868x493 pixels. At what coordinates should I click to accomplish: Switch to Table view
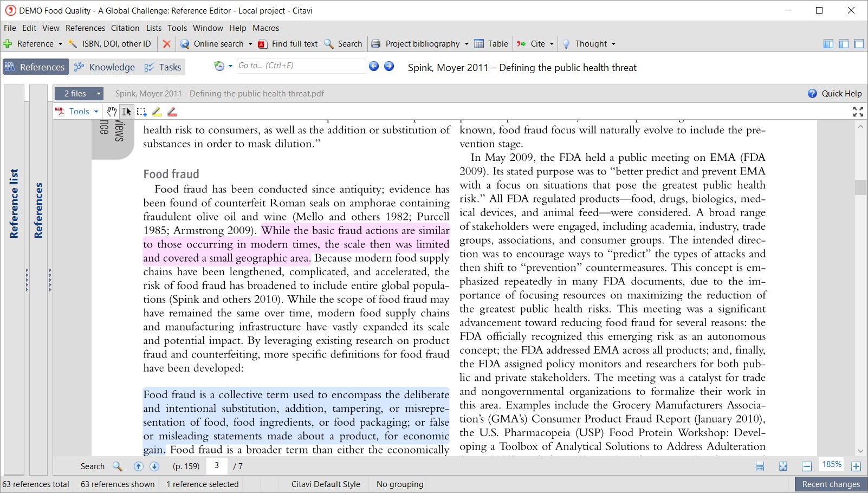(491, 44)
